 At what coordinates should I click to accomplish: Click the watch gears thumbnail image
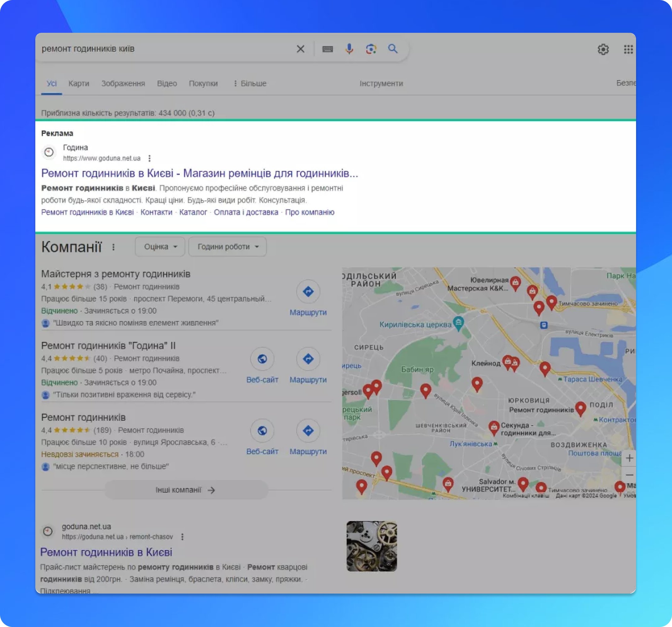point(372,546)
